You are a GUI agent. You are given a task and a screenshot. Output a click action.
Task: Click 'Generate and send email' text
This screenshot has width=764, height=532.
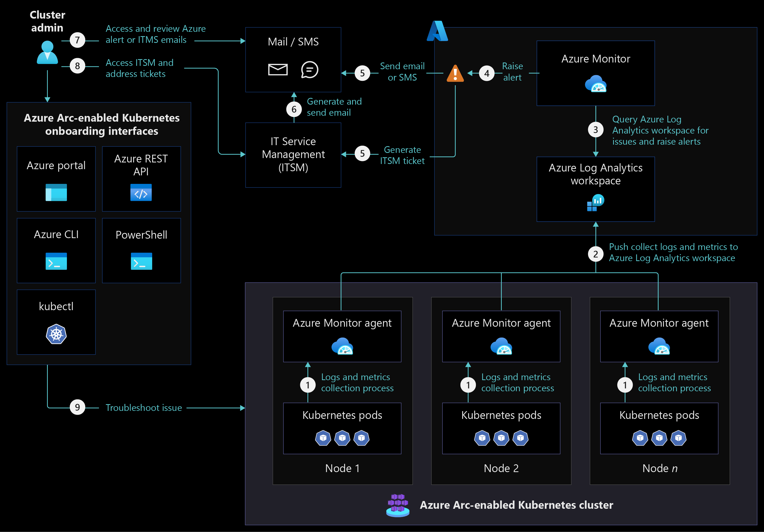click(334, 107)
